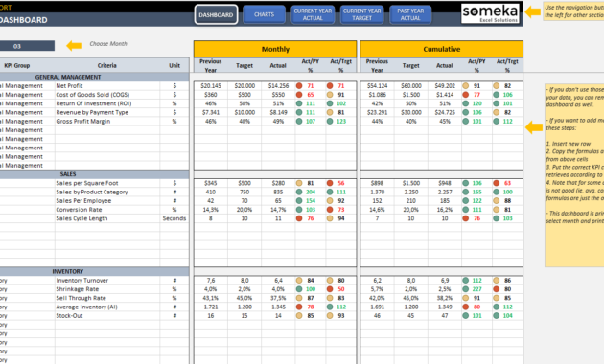The image size is (604, 364).
Task: Select the GENERAL MANAGEMENT group header row
Action: pos(94,77)
